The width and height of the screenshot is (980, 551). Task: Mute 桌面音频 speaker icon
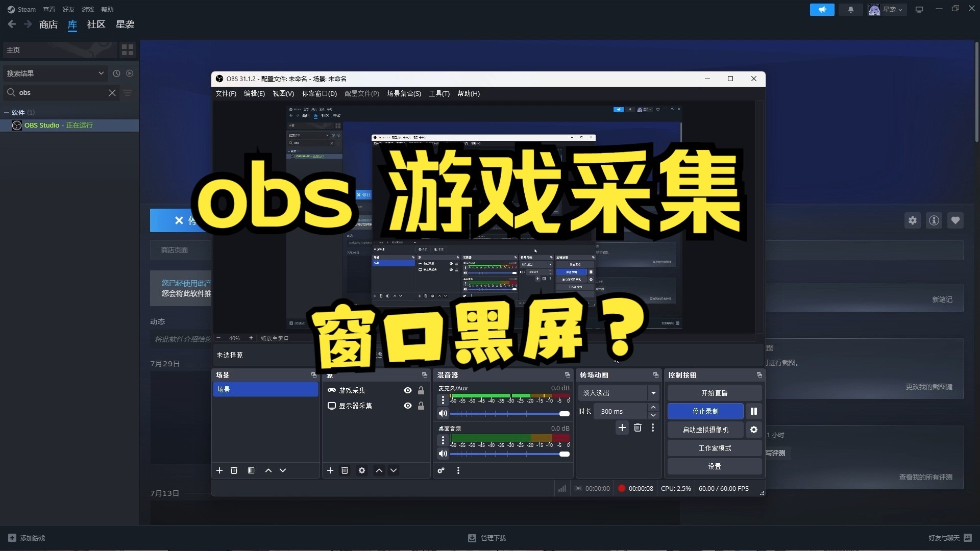(x=443, y=454)
